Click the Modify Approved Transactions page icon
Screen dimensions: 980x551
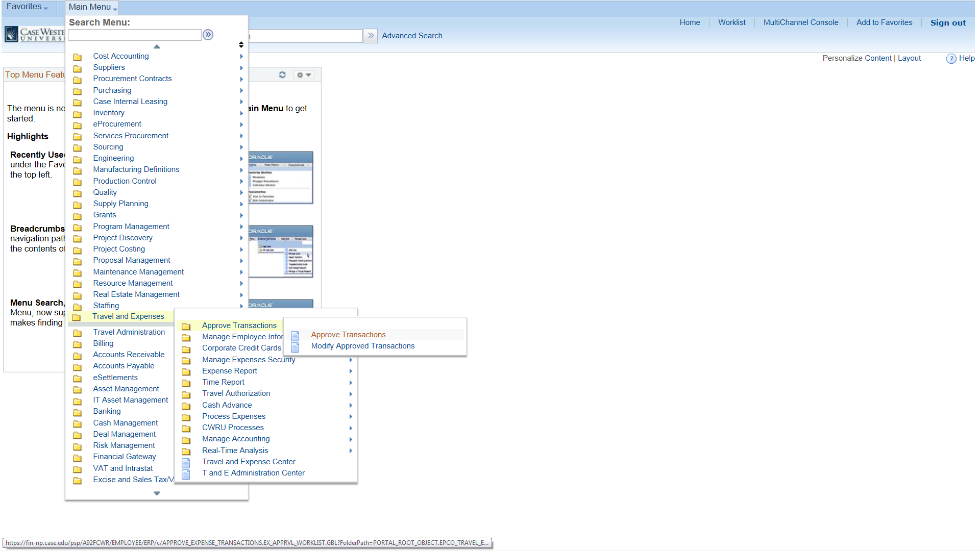tap(295, 346)
